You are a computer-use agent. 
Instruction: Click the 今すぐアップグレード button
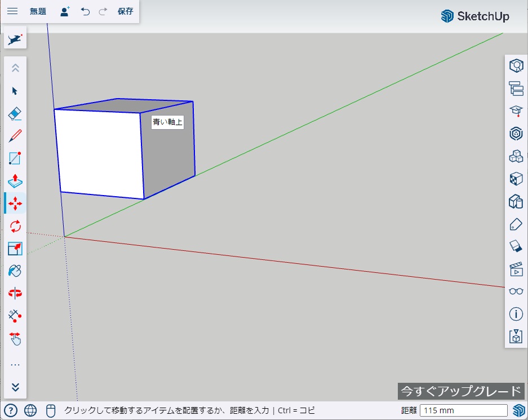(x=460, y=391)
